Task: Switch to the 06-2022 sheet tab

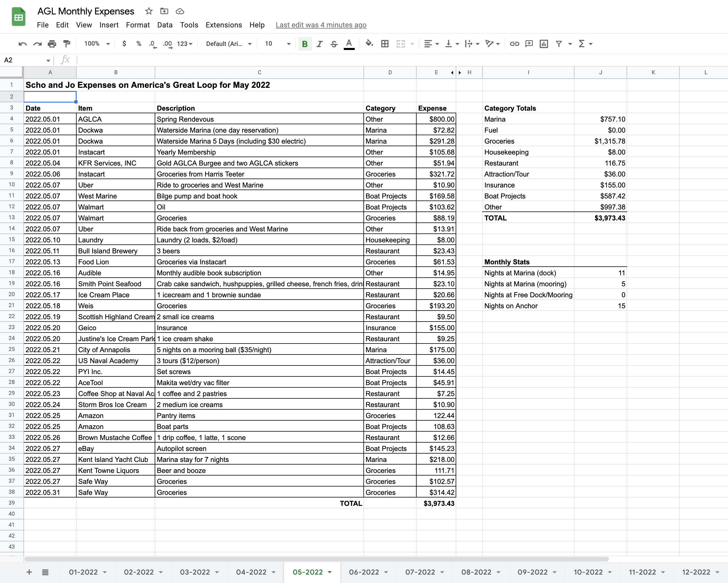Action: click(x=364, y=572)
